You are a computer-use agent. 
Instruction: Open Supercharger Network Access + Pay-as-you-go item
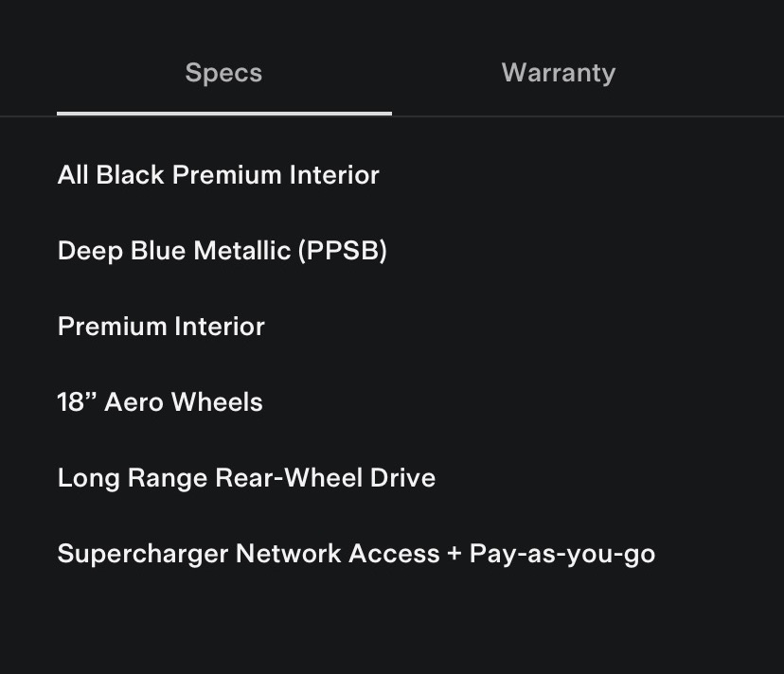(x=356, y=554)
